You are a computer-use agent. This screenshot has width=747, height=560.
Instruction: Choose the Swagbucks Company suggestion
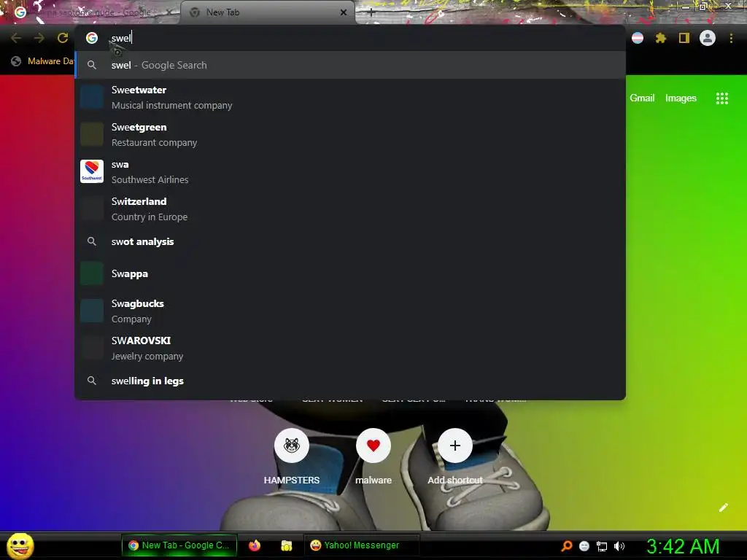350,311
